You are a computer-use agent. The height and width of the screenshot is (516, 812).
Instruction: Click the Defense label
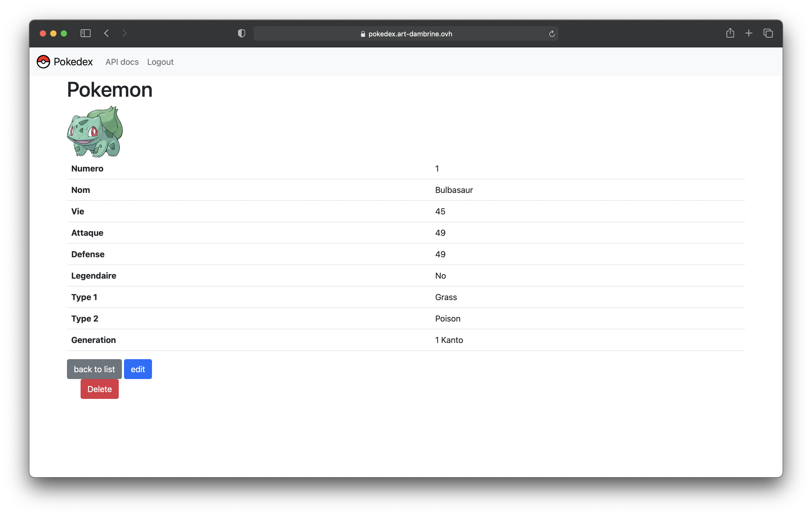point(88,254)
